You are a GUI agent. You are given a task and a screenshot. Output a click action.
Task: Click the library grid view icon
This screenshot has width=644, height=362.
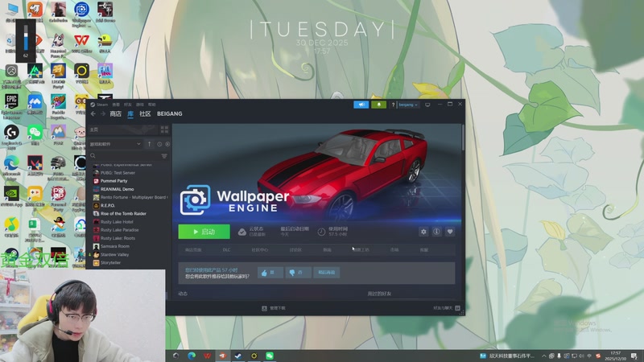coord(164,130)
